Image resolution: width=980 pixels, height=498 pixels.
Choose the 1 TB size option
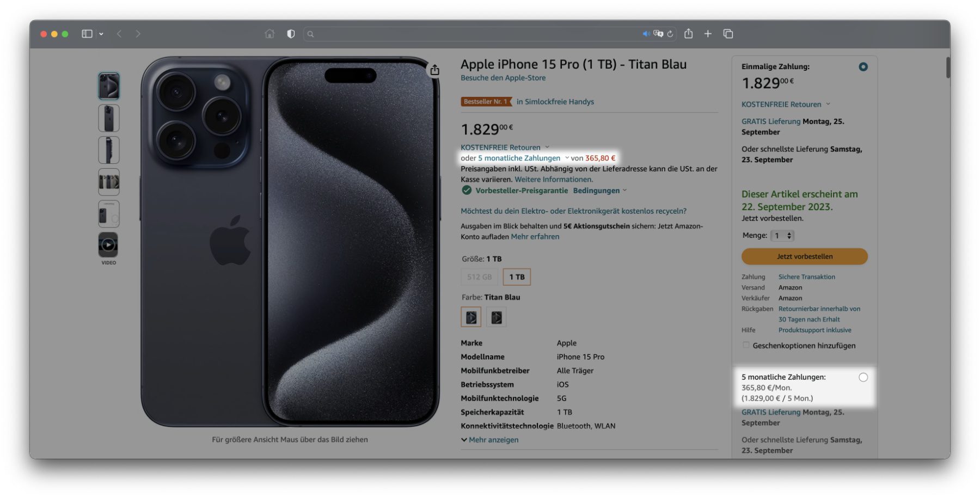pyautogui.click(x=517, y=277)
